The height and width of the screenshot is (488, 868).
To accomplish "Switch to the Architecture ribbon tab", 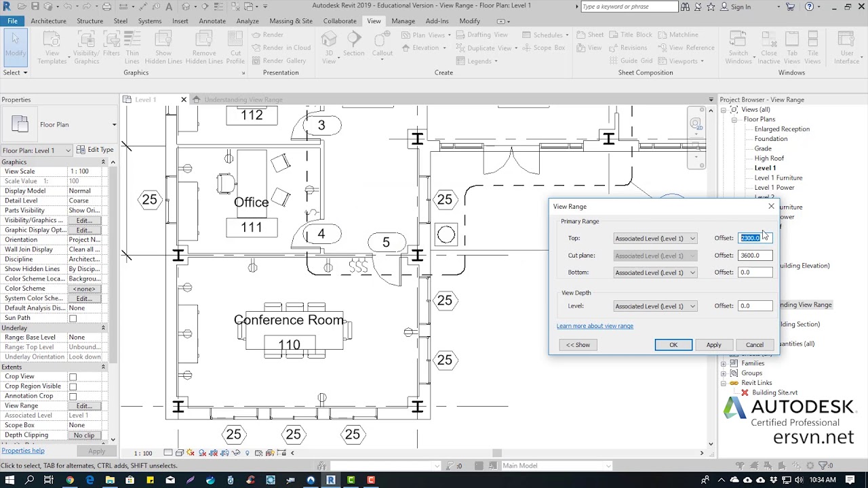I will click(48, 21).
